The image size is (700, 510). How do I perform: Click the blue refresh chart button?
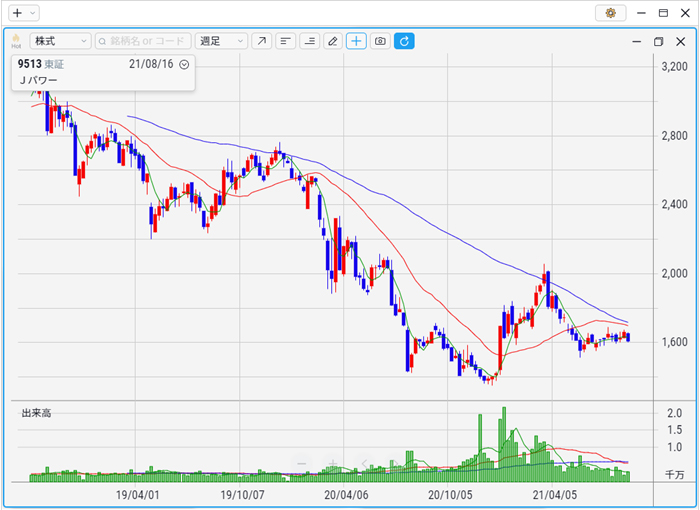404,41
